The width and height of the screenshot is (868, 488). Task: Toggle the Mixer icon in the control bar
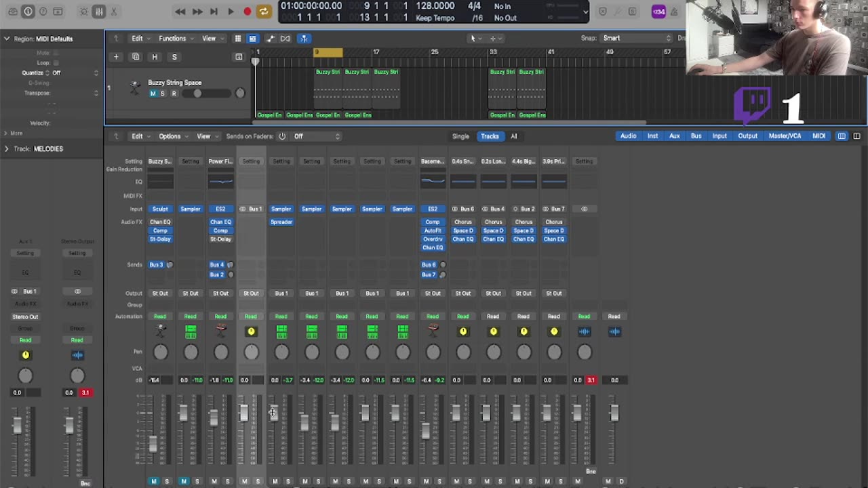click(x=98, y=12)
